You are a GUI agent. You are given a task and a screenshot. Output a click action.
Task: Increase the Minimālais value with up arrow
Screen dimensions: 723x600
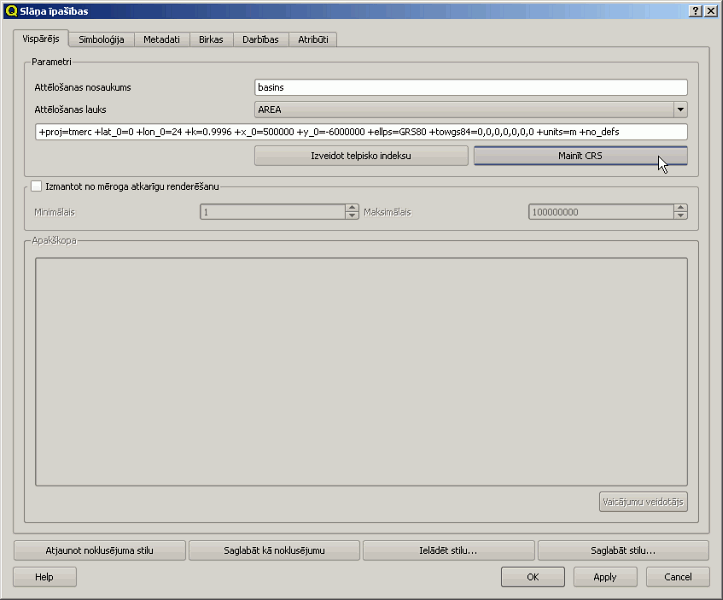click(352, 208)
